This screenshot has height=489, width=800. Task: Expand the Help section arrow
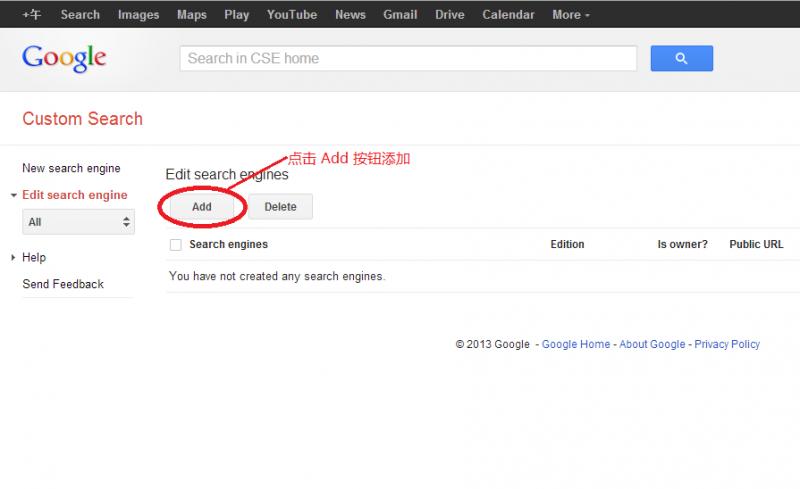pyautogui.click(x=13, y=258)
